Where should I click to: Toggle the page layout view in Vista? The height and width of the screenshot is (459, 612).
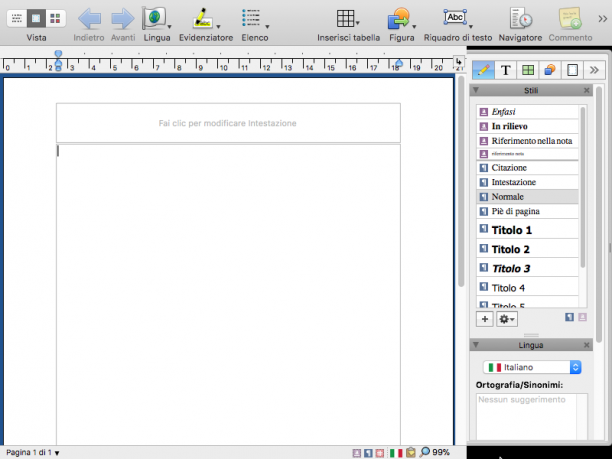(36, 18)
